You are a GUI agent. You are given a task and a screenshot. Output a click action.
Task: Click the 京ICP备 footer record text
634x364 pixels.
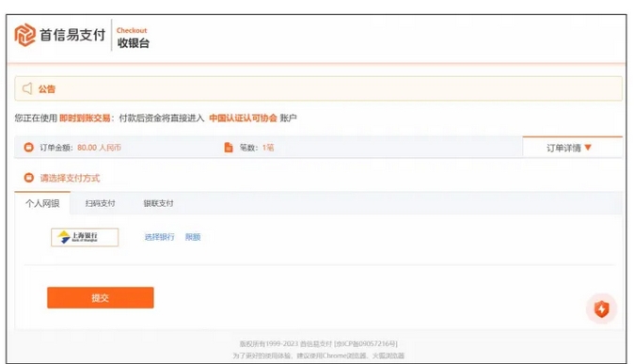tap(366, 344)
